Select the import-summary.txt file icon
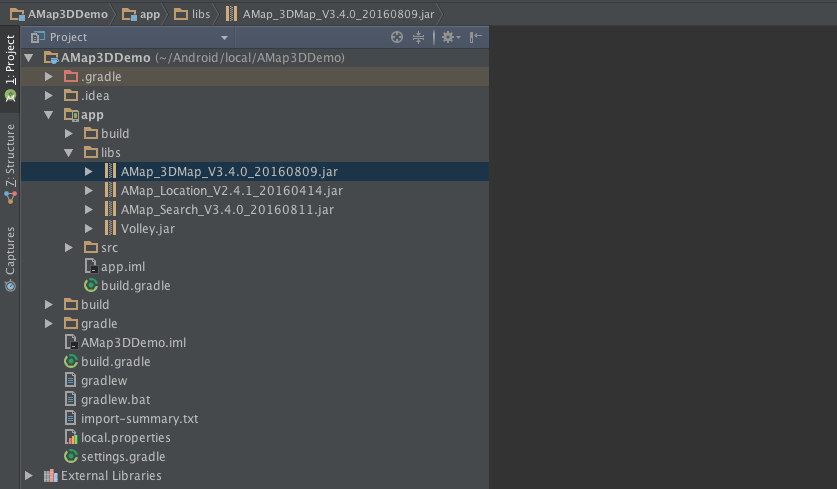This screenshot has width=837, height=489. (x=70, y=418)
